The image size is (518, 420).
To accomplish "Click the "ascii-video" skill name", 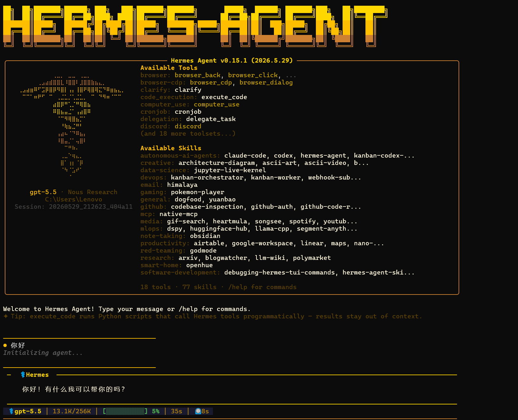I will [325, 163].
